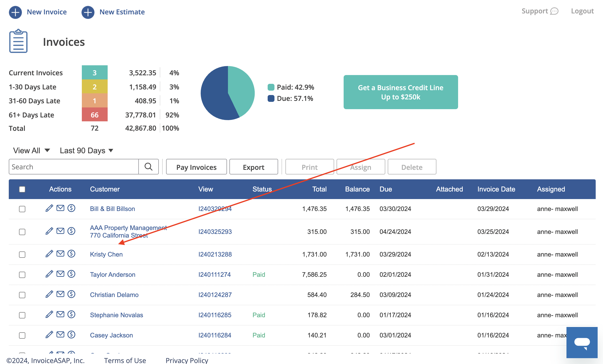
Task: Click the search magnifier icon
Action: (148, 167)
